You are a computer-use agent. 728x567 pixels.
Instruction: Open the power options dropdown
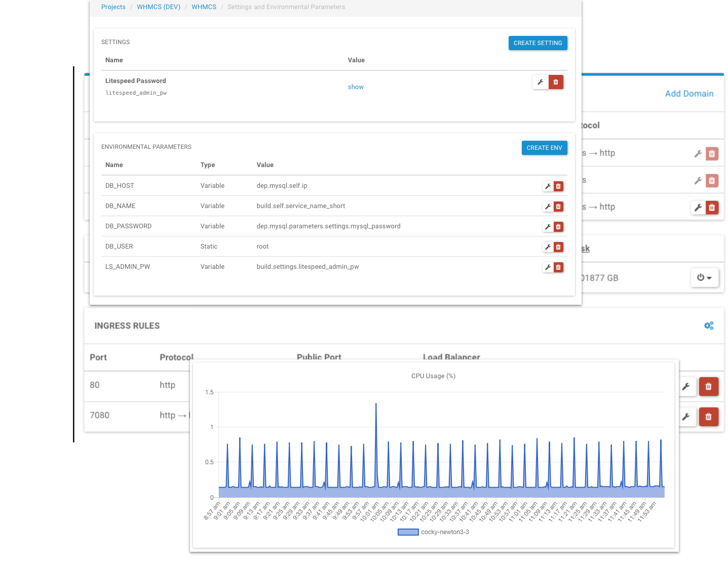pos(704,277)
